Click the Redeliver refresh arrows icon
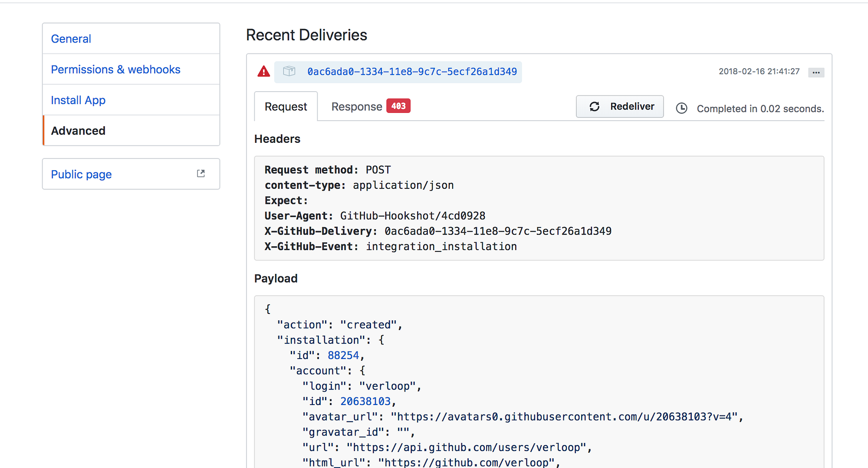868x468 pixels. 595,106
